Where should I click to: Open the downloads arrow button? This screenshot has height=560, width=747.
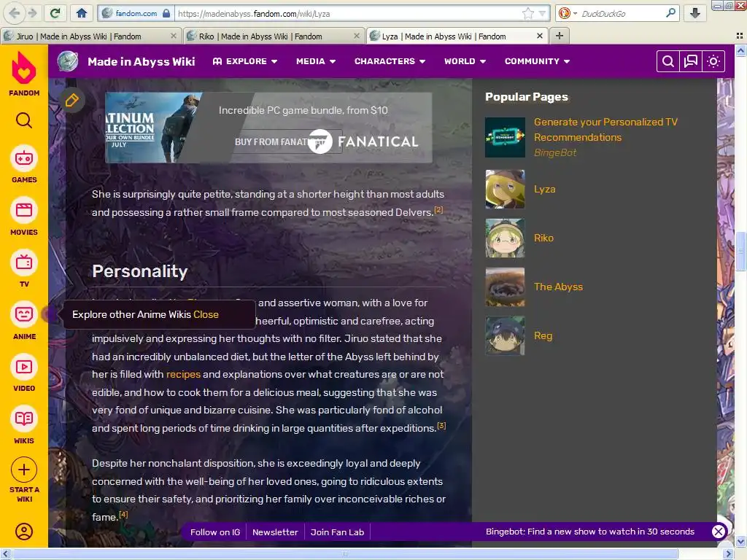[695, 13]
